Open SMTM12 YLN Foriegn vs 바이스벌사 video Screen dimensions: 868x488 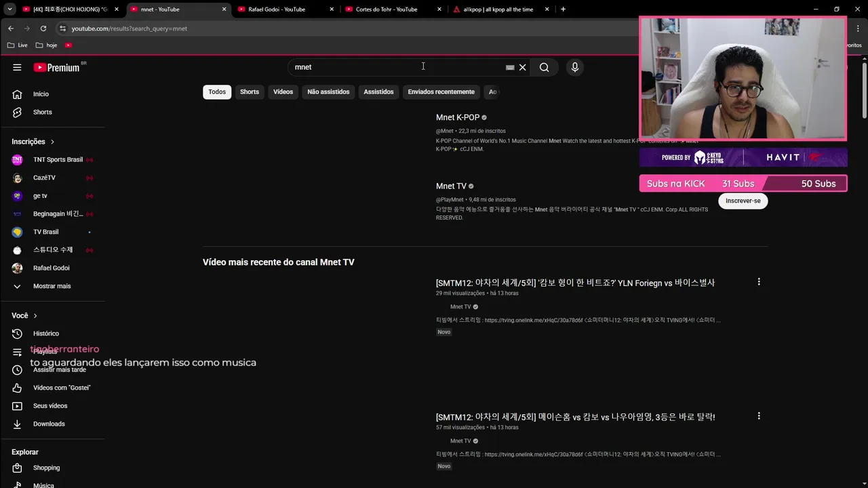point(575,283)
